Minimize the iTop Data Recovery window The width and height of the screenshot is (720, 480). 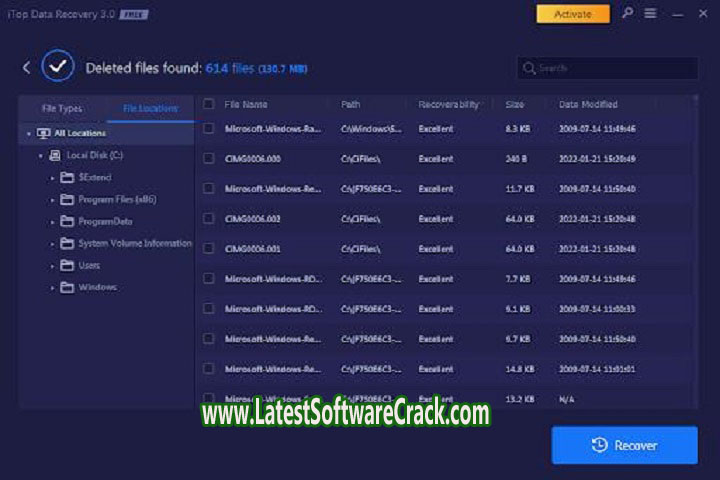pos(677,15)
